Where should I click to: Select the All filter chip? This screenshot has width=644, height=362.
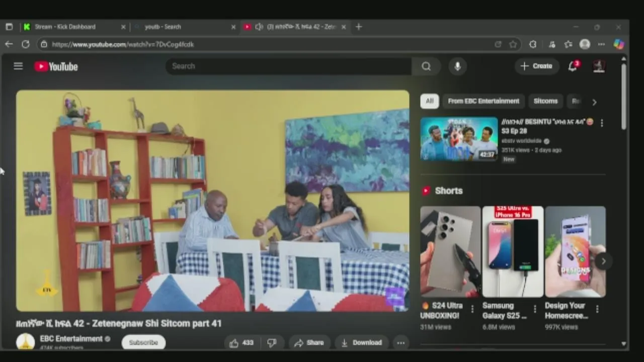click(429, 101)
